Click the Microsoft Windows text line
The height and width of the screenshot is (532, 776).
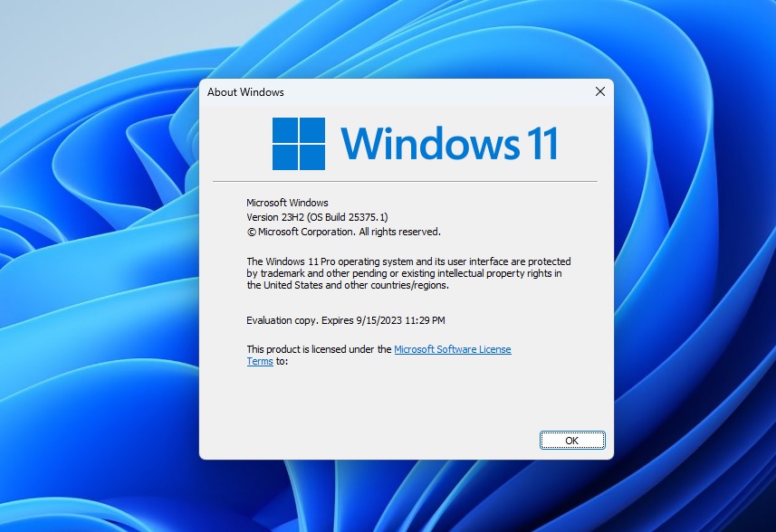(x=287, y=203)
